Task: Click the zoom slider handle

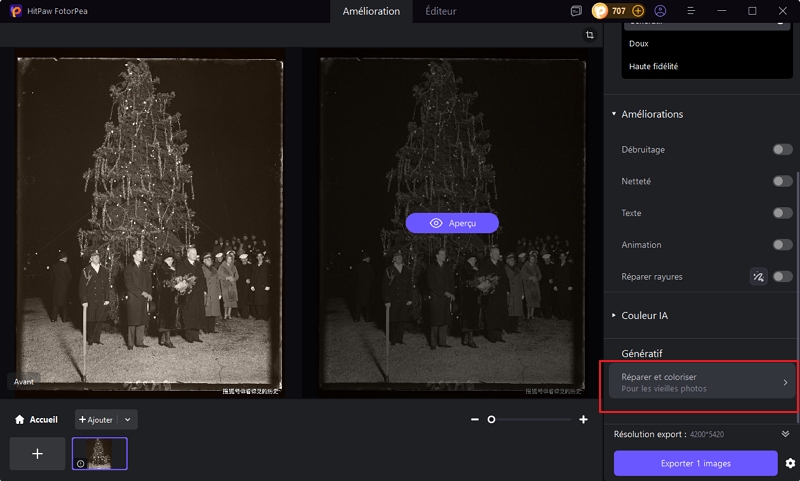Action: point(491,420)
